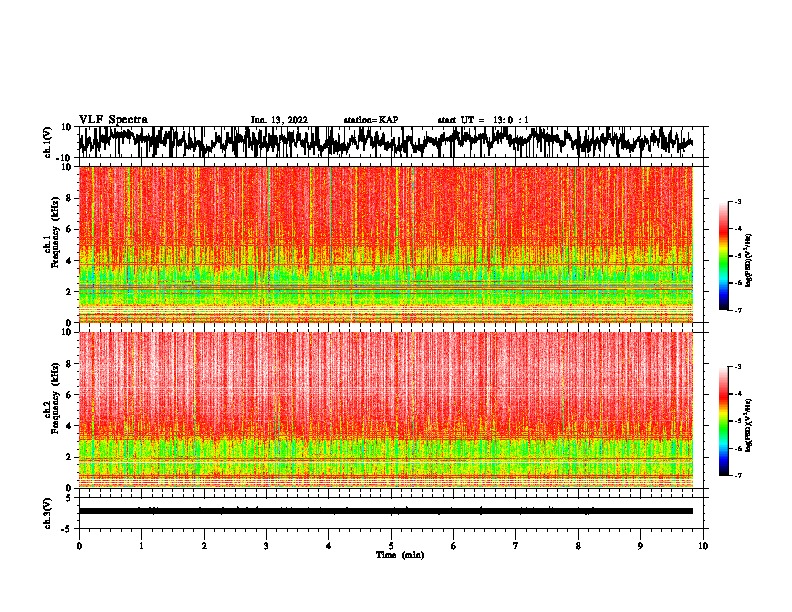Click time axis tick label "9"
The image size is (792, 612).
pos(640,546)
